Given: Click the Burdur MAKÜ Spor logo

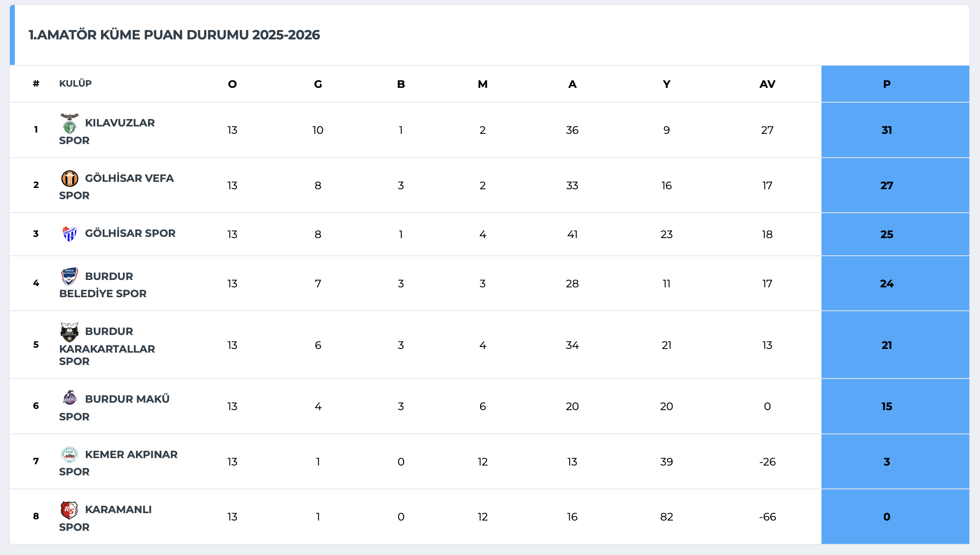Looking at the screenshot, I should pyautogui.click(x=69, y=398).
